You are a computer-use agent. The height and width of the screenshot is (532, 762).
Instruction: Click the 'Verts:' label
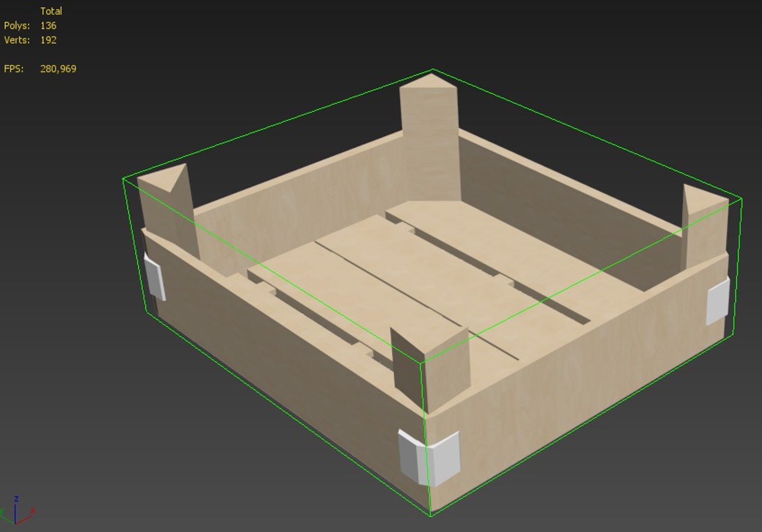point(17,40)
